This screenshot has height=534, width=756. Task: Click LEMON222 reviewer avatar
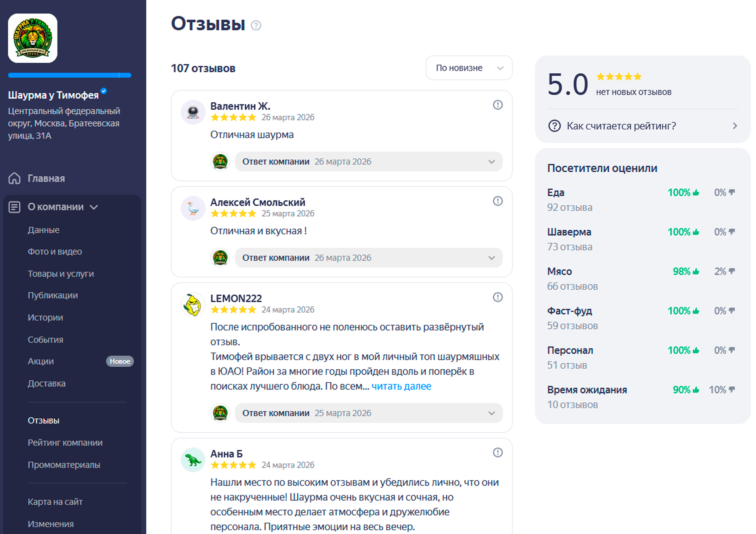(x=193, y=305)
